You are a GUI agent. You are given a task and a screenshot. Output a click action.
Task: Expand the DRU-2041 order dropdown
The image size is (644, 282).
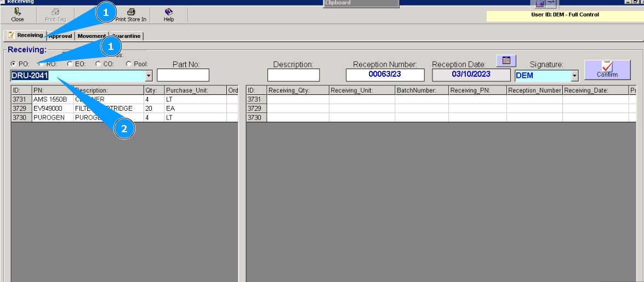click(149, 76)
